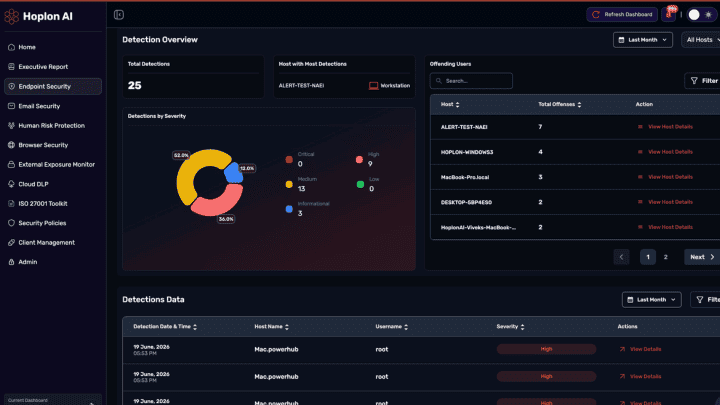
Task: Click the Critical severity red swatch
Action: click(289, 160)
